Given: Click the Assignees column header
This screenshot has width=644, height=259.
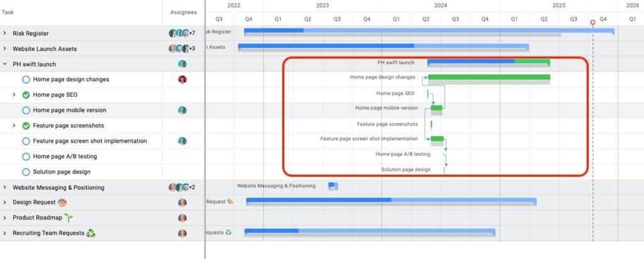Looking at the screenshot, I should [x=183, y=13].
